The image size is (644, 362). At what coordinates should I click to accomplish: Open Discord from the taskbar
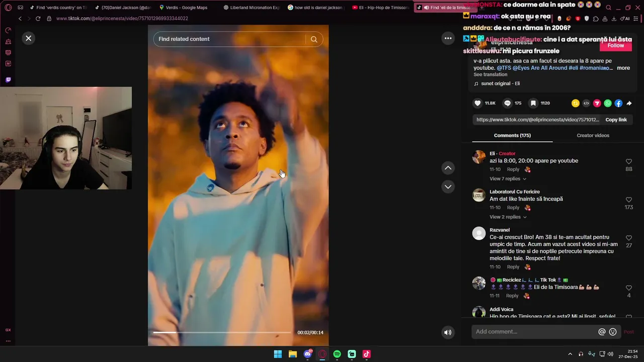click(307, 354)
